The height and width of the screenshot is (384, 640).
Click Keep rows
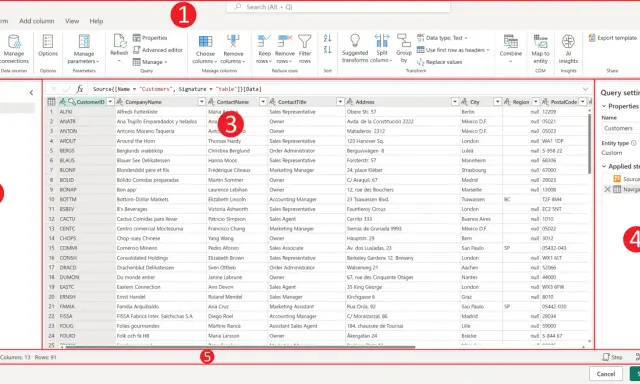click(264, 49)
